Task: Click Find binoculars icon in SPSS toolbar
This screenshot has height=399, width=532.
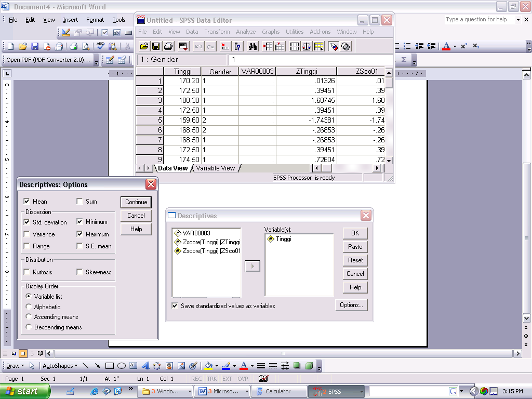Action: 253,46
